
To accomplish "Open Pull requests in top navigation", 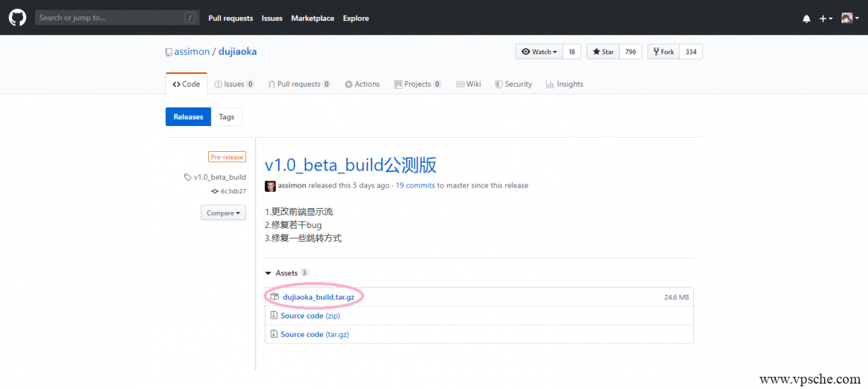I will point(231,18).
